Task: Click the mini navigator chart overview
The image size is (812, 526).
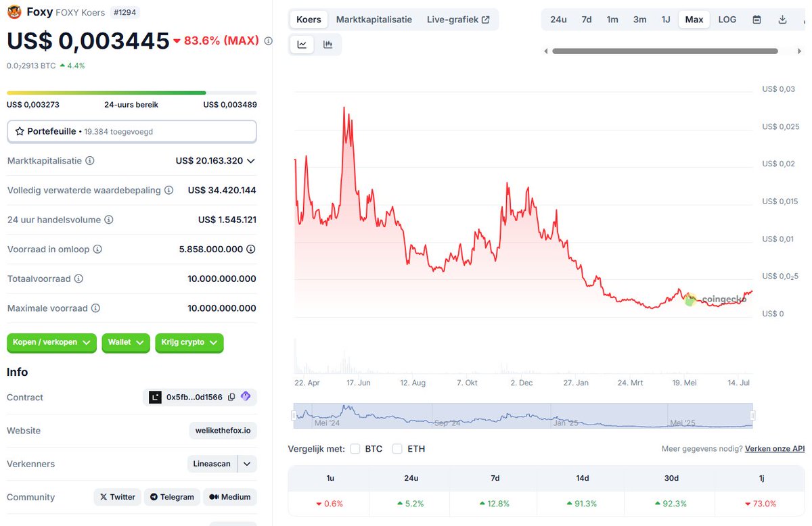Action: coord(523,415)
